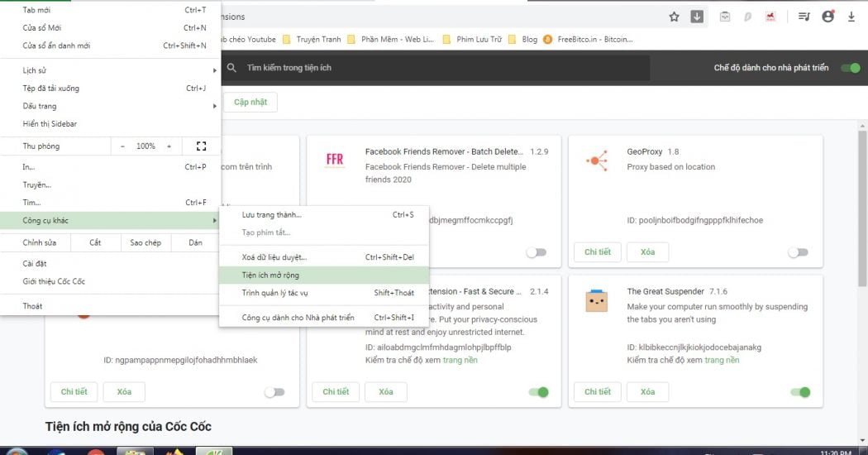Image resolution: width=868 pixels, height=455 pixels.
Task: Click Sao chép in the edit row
Action: click(x=145, y=242)
